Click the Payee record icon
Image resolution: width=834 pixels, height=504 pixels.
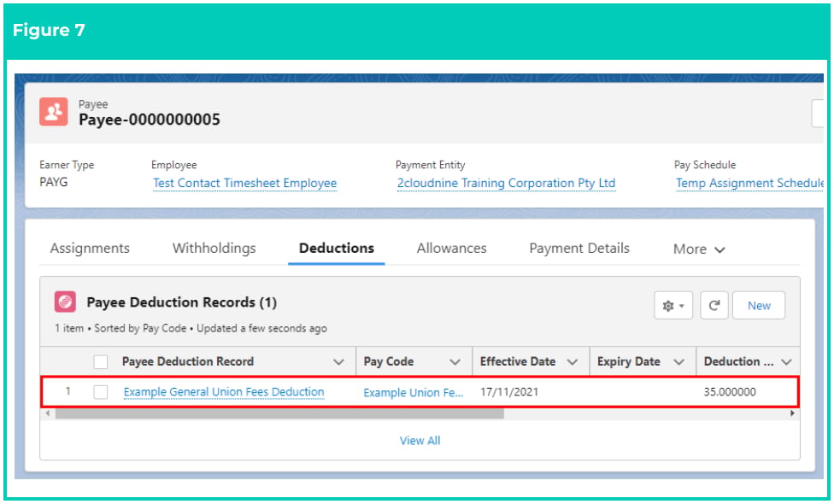point(53,112)
